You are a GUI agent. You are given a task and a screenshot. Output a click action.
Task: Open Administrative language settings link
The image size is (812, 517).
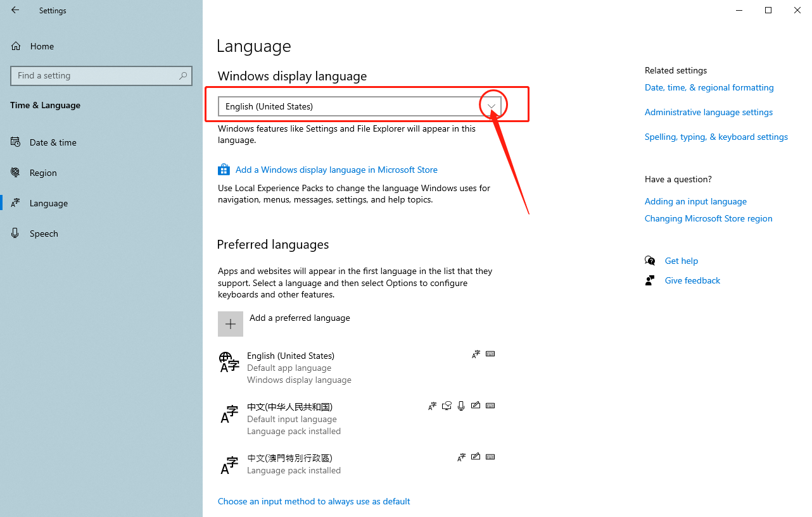709,112
